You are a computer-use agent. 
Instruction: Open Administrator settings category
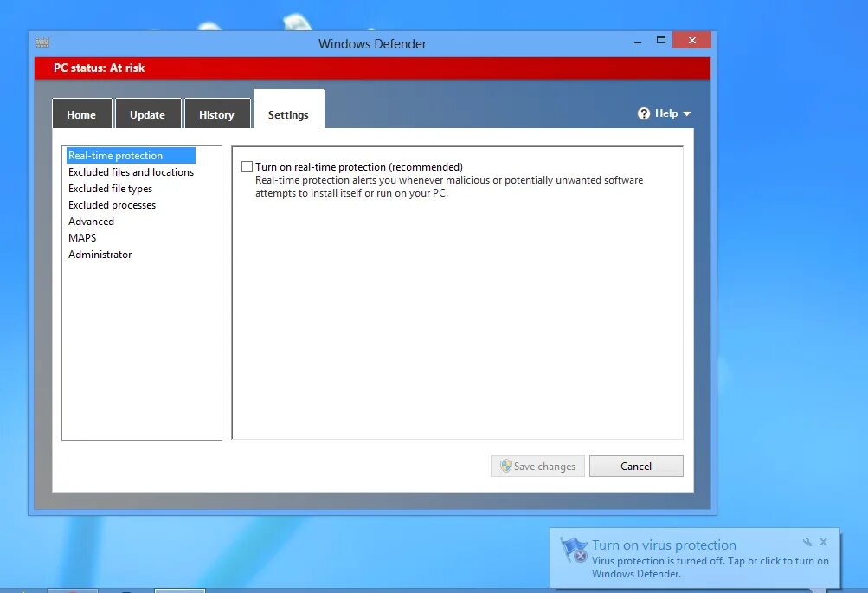(x=100, y=255)
